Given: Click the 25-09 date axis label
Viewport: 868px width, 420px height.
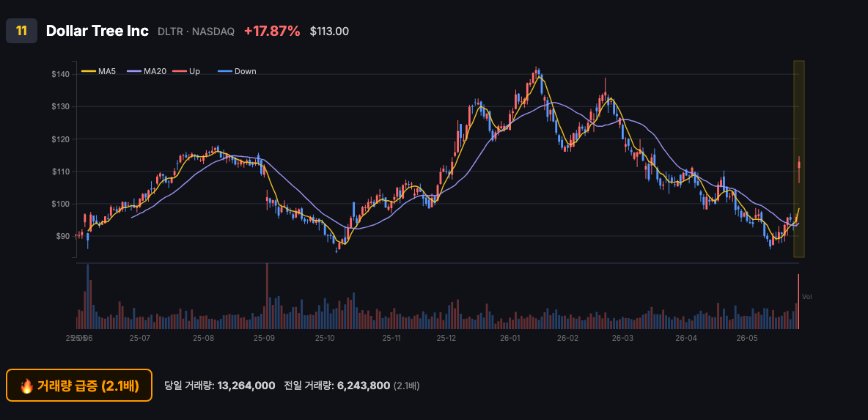Looking at the screenshot, I should pyautogui.click(x=265, y=338).
